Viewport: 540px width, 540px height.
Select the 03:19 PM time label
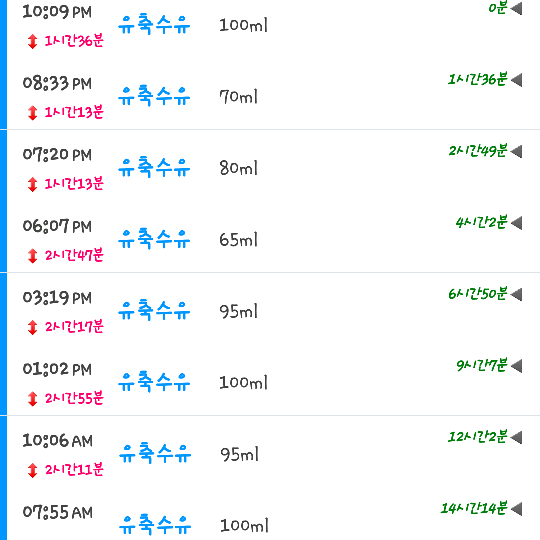(57, 298)
